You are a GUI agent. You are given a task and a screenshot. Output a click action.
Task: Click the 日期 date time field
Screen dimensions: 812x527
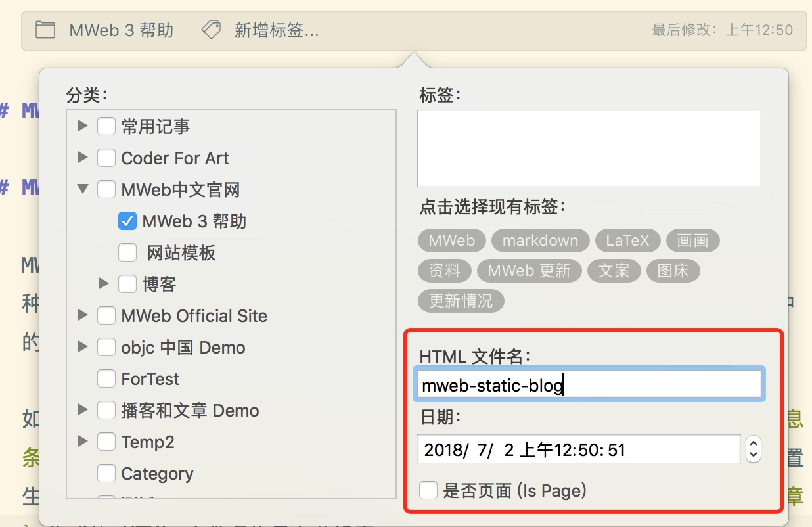(578, 450)
